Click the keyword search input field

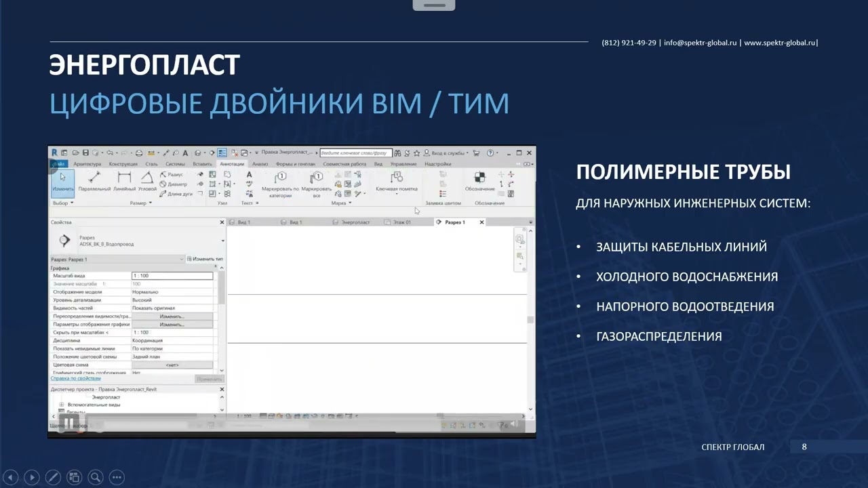[355, 153]
